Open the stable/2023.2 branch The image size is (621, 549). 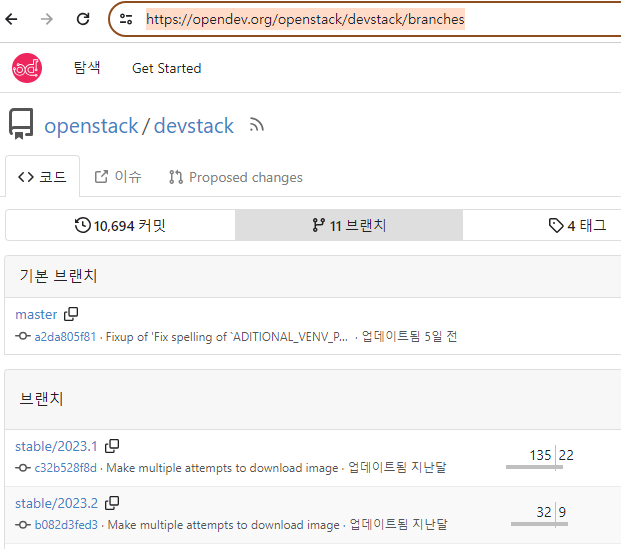click(x=56, y=503)
